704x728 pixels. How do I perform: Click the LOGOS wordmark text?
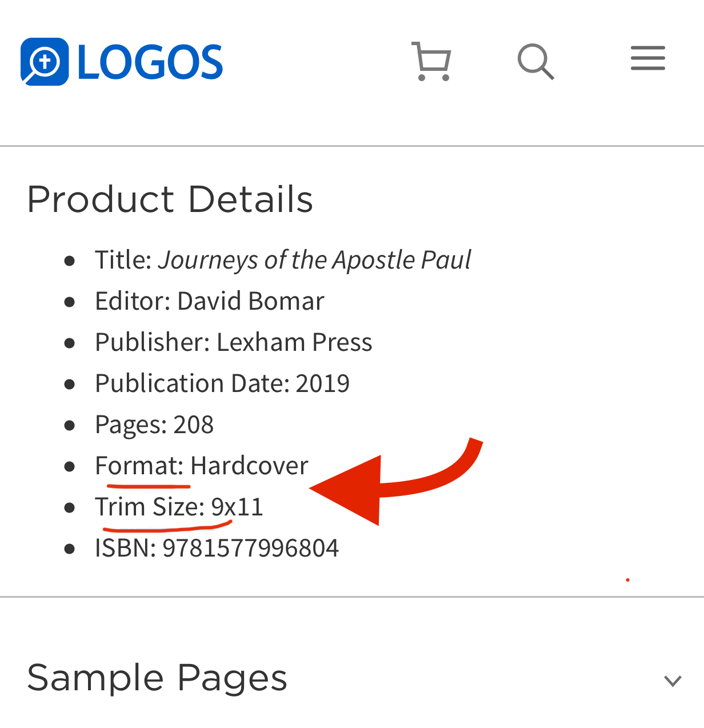150,62
